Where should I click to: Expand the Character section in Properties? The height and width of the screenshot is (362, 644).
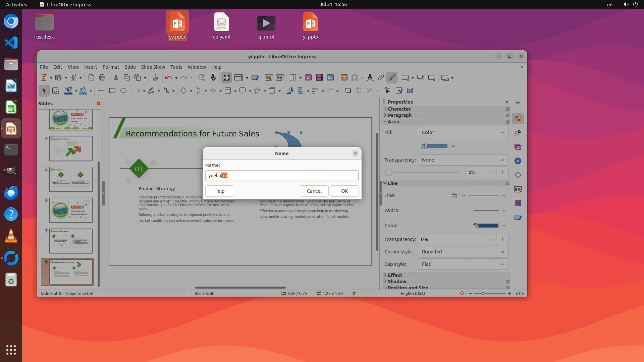coord(399,109)
